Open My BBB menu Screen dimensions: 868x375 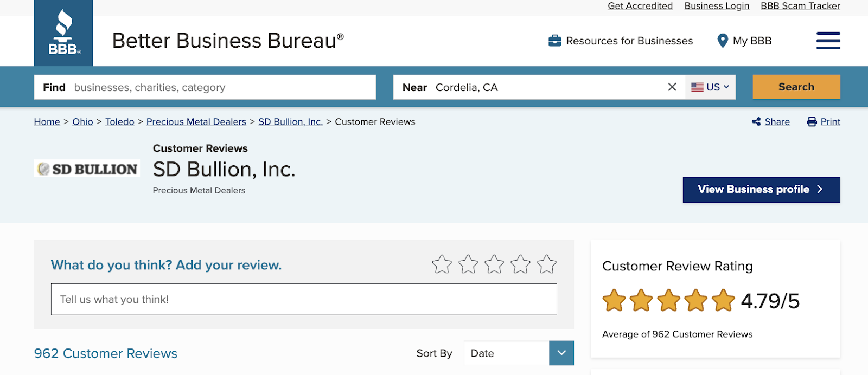pos(744,41)
